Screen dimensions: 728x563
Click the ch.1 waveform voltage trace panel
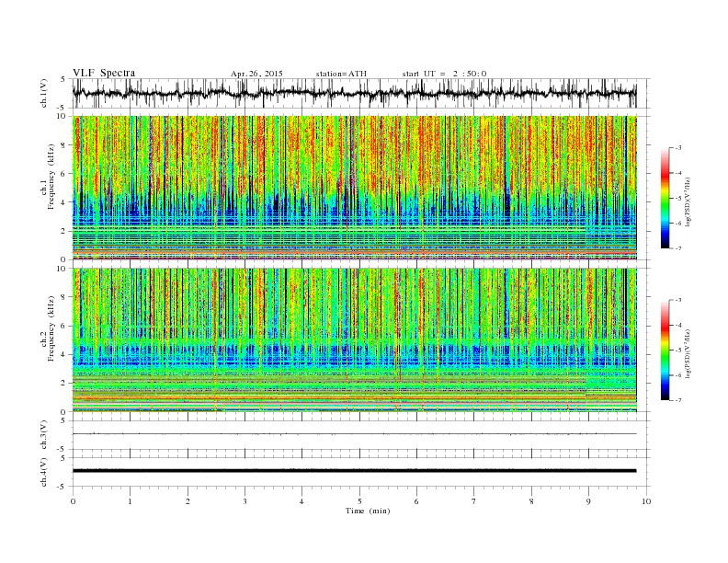360,93
